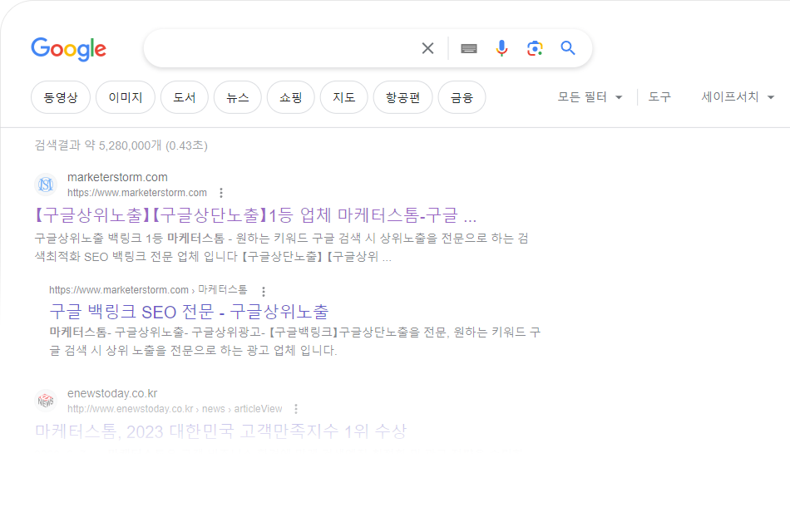
Task: Open the on-screen keyboard input tool
Action: tap(468, 48)
